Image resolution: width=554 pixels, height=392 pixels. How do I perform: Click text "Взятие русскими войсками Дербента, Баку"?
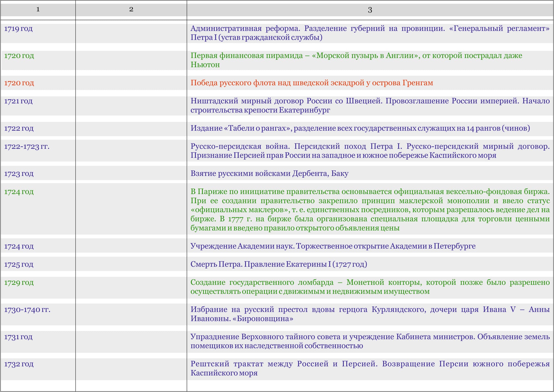tap(270, 174)
